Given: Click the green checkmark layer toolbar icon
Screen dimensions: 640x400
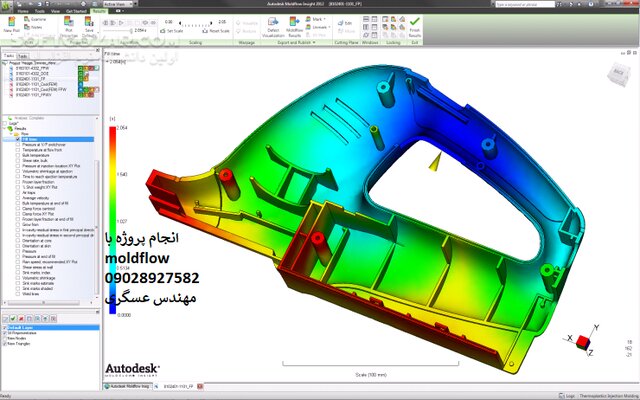Looking at the screenshot, I should (x=13, y=318).
